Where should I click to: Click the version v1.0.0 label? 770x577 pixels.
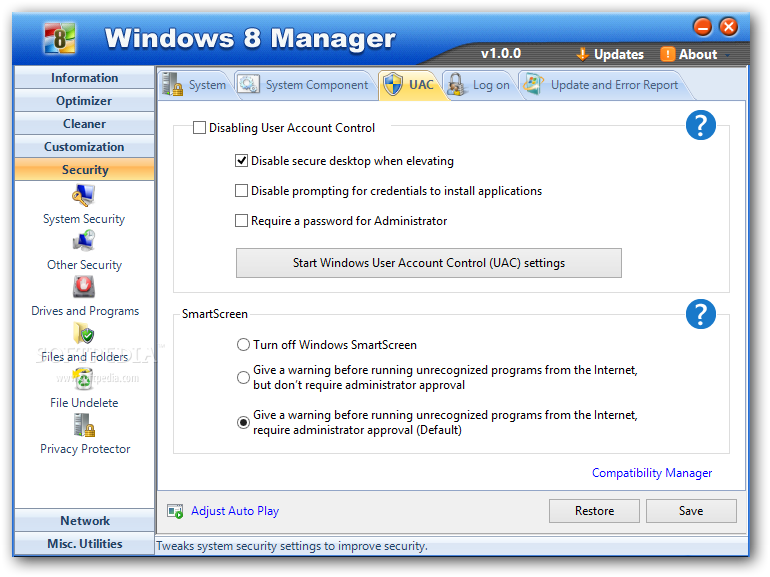[501, 54]
